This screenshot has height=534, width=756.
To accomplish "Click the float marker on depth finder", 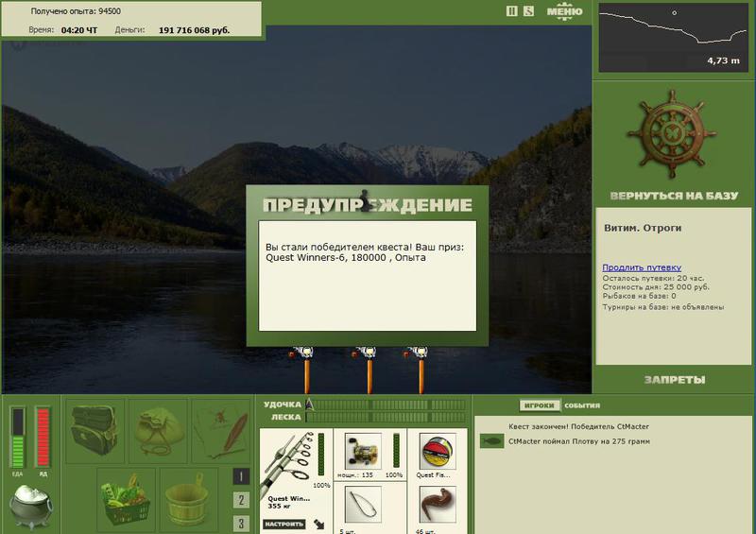I will click(x=675, y=13).
